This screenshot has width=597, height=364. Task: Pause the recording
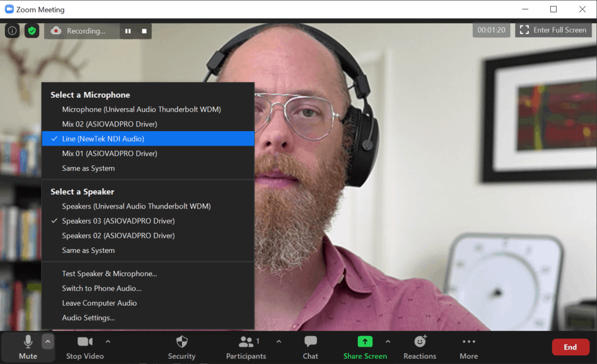pos(128,31)
